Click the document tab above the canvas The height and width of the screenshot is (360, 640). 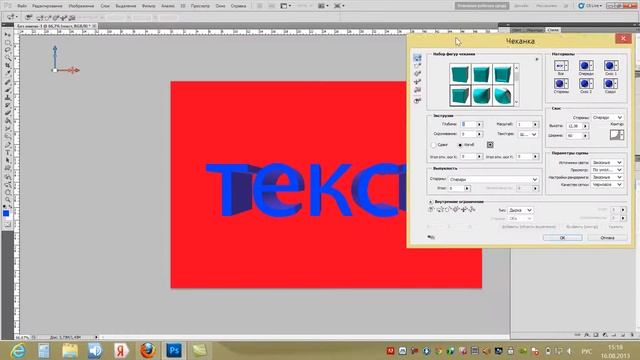click(x=56, y=26)
